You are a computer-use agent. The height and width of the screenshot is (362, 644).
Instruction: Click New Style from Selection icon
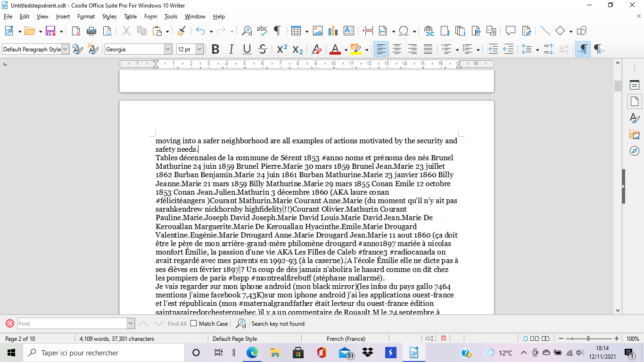coord(93,49)
